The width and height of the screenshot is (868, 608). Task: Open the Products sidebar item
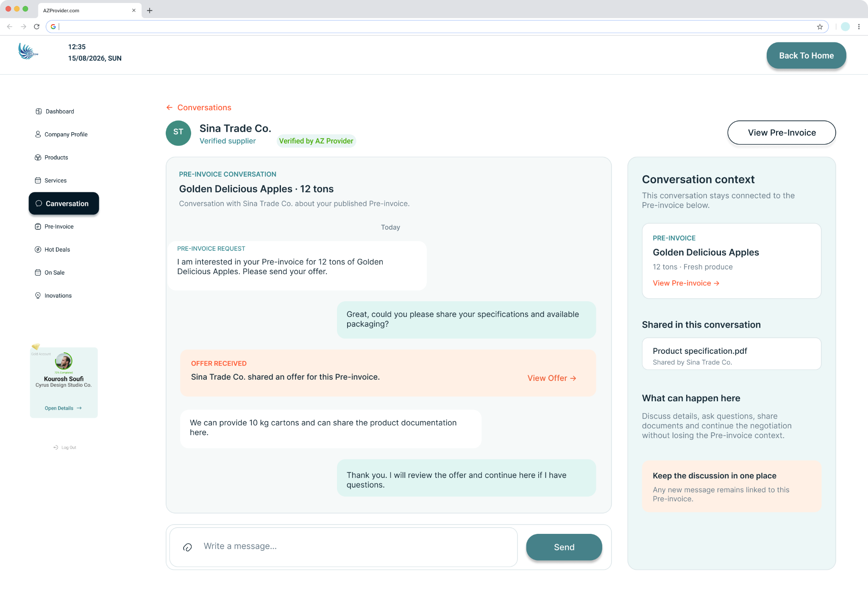[52, 157]
